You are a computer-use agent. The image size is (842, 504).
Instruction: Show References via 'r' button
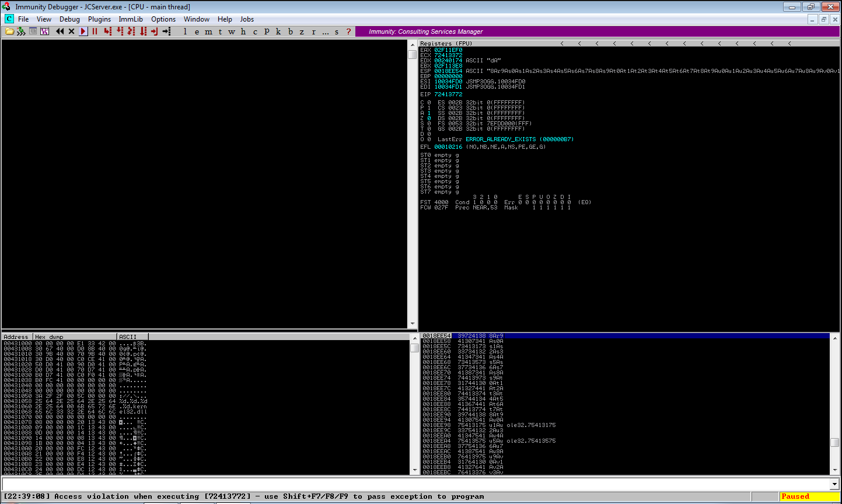[313, 32]
